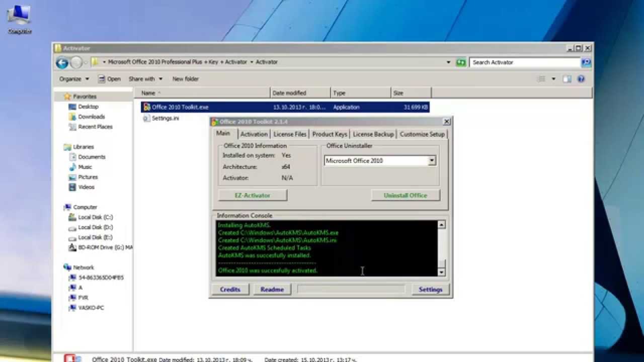Click Explorer's forward navigation arrow

(x=76, y=63)
